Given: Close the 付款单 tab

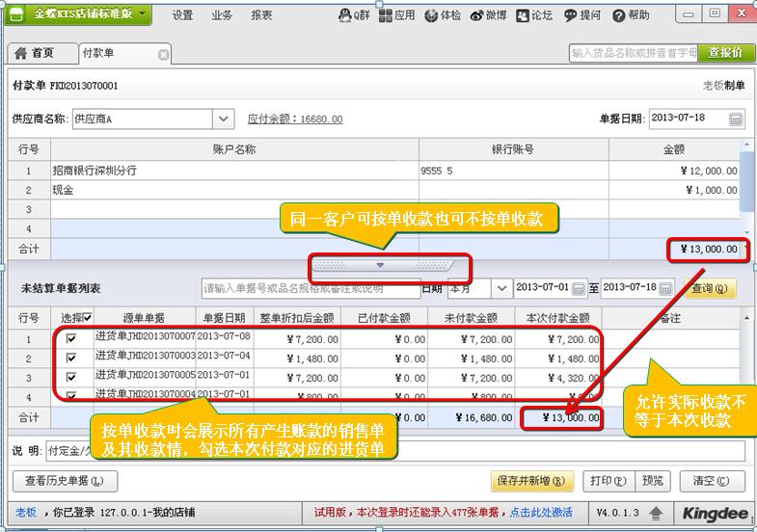Looking at the screenshot, I should pos(164,55).
